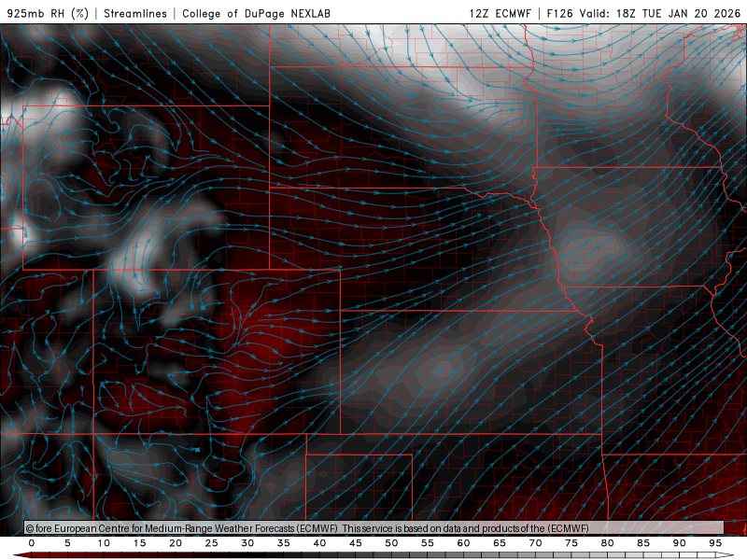Select the "55" humidity scale label
747x560 pixels.
click(428, 543)
